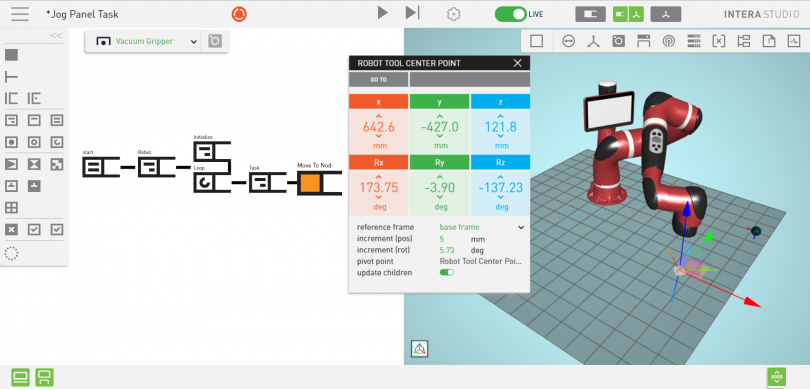This screenshot has width=810, height=389.
Task: Edit the Rz value -137.23
Action: 501,188
